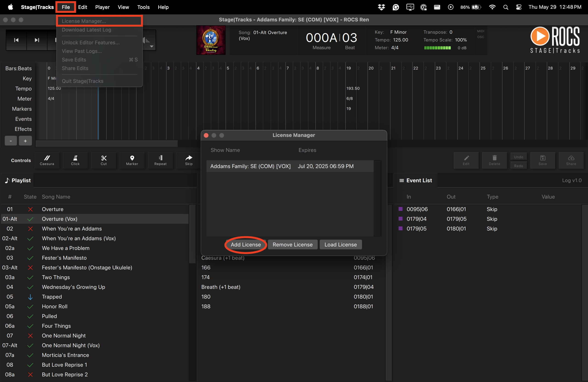Select Wednesday's Growing Up song
The width and height of the screenshot is (588, 382).
tap(95, 287)
